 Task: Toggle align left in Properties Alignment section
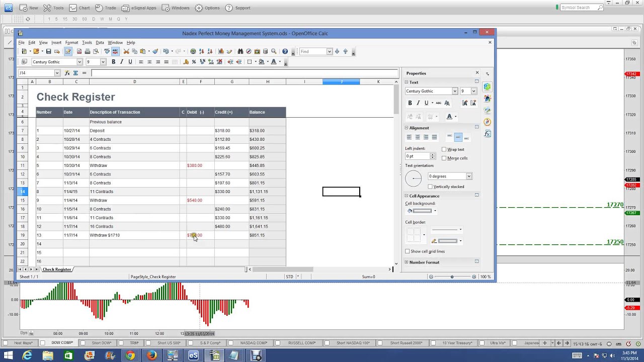point(409,137)
